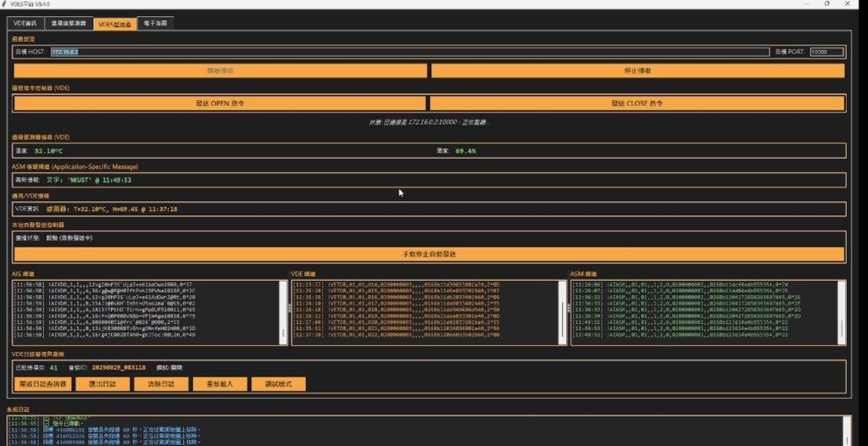Image resolution: width=868 pixels, height=446 pixels.
Task: Click the AIS 頻道 log scrollbar
Action: point(282,312)
